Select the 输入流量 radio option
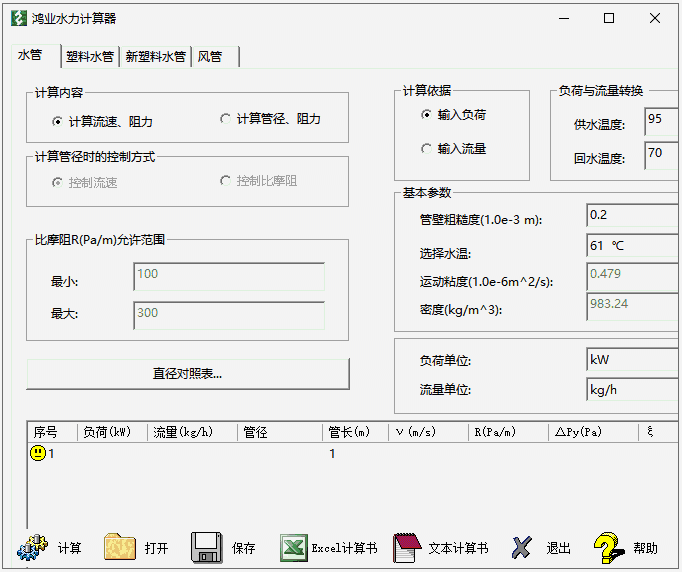Image resolution: width=682 pixels, height=572 pixels. tap(427, 149)
